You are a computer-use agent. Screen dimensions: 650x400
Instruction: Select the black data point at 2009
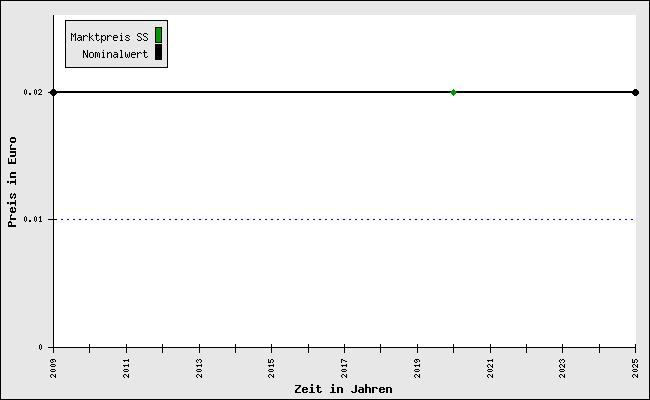[53, 92]
